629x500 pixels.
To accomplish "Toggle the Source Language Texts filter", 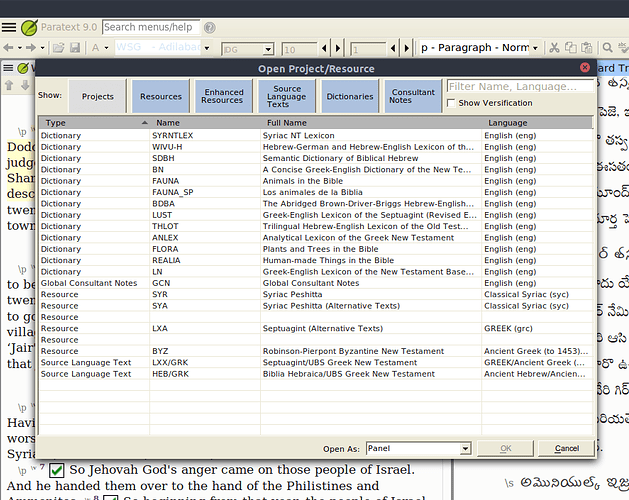I will click(286, 96).
